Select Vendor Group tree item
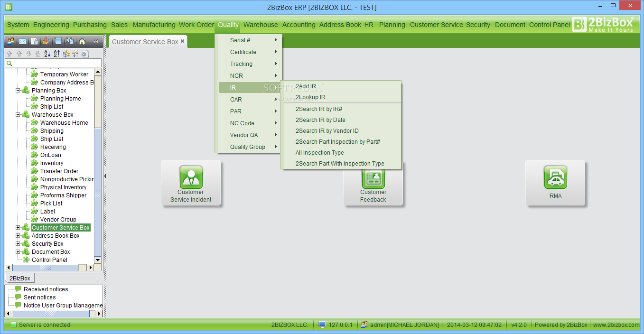The width and height of the screenshot is (644, 334). pos(58,220)
